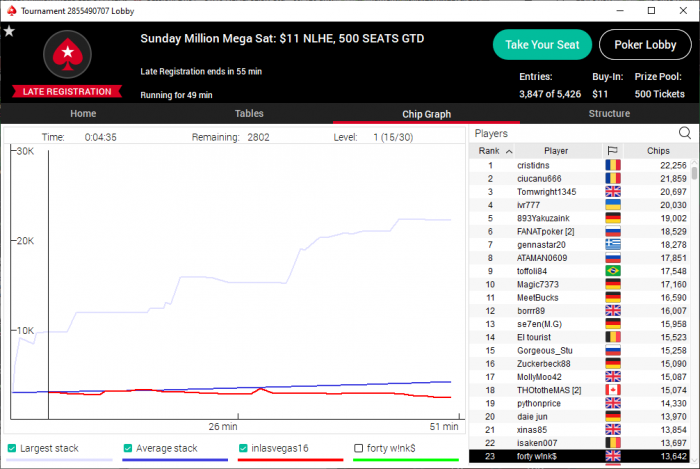
Task: Click the Take Your Seat button
Action: [x=542, y=45]
